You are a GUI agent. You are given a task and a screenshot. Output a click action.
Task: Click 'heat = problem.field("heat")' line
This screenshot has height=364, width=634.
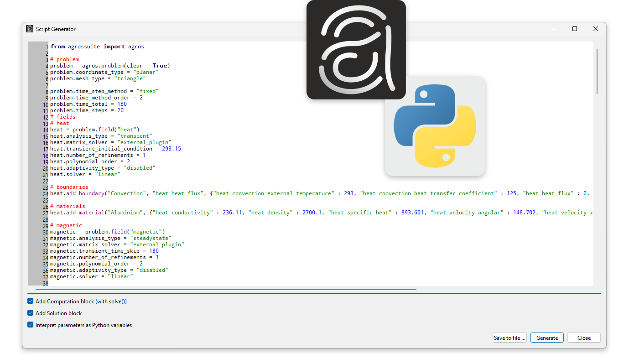(x=95, y=130)
